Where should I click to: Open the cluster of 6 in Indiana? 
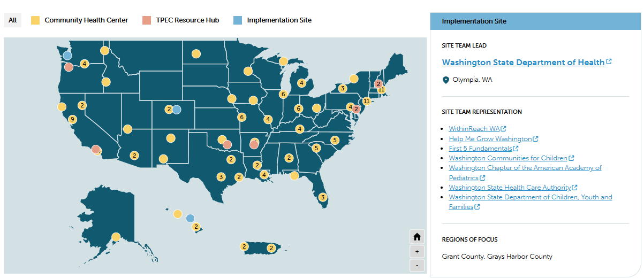click(x=299, y=108)
